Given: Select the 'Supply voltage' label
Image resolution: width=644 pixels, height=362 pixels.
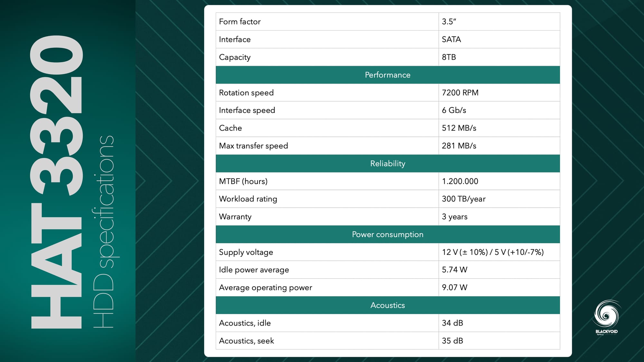Looking at the screenshot, I should coord(246,252).
